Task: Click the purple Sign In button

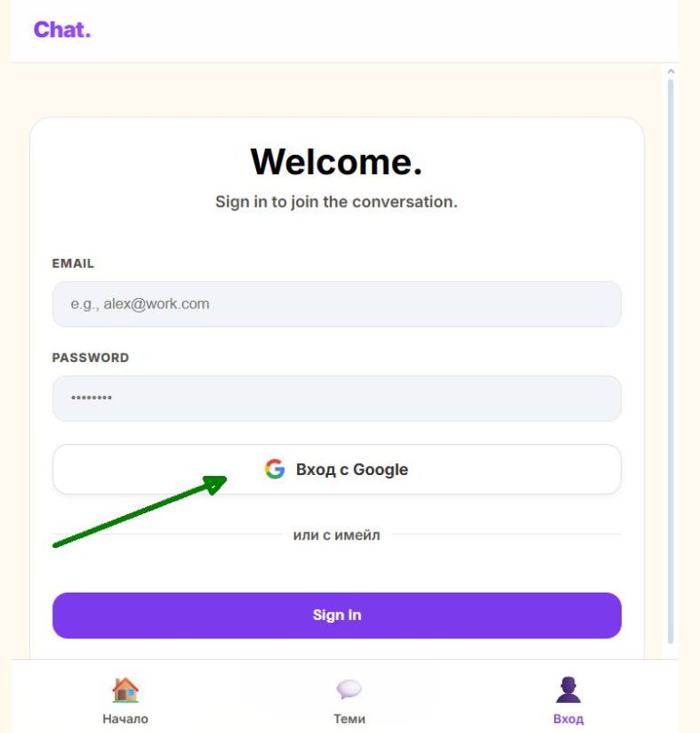Action: [x=337, y=615]
